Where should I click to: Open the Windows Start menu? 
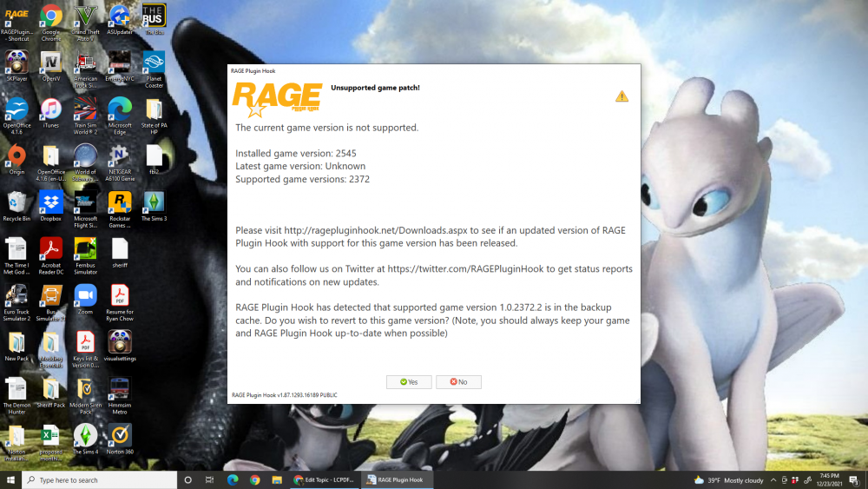pyautogui.click(x=10, y=480)
